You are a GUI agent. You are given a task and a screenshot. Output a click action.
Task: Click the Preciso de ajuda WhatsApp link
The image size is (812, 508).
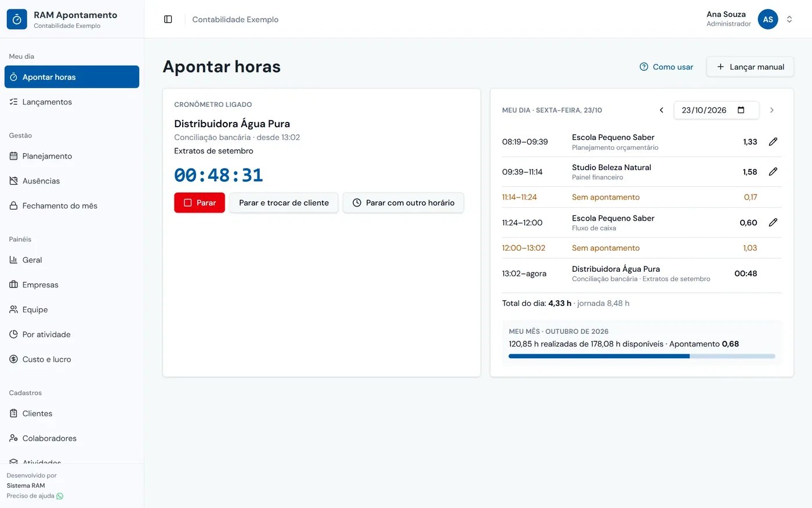tap(35, 496)
